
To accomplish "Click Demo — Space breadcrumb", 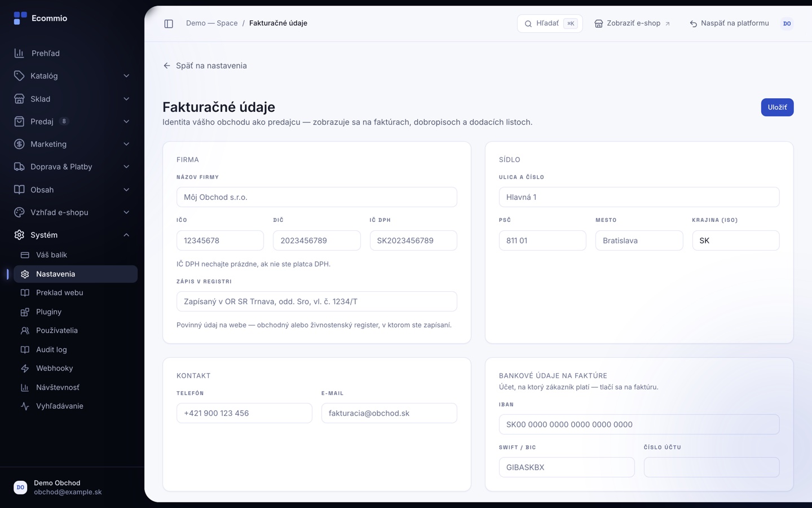I will click(212, 23).
